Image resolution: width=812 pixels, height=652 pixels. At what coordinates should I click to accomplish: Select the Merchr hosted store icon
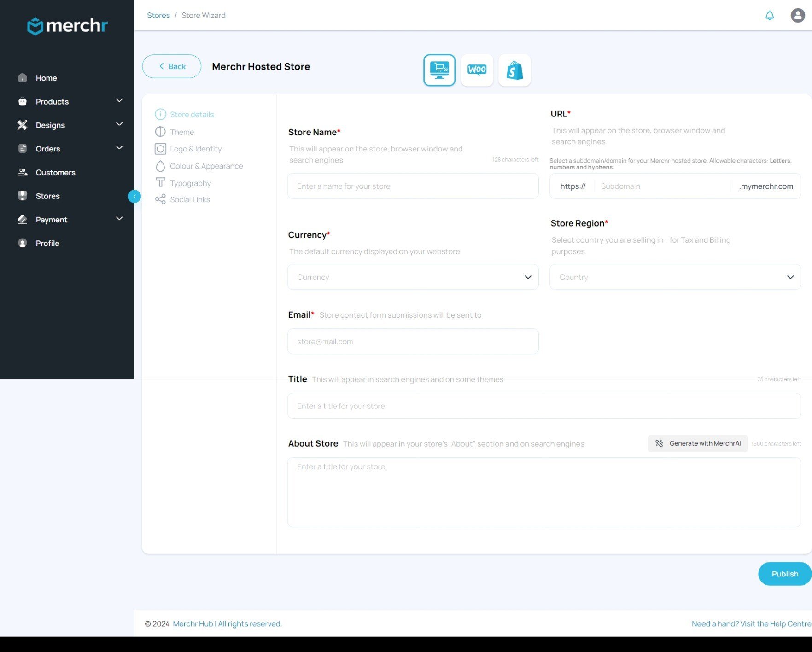coord(439,70)
